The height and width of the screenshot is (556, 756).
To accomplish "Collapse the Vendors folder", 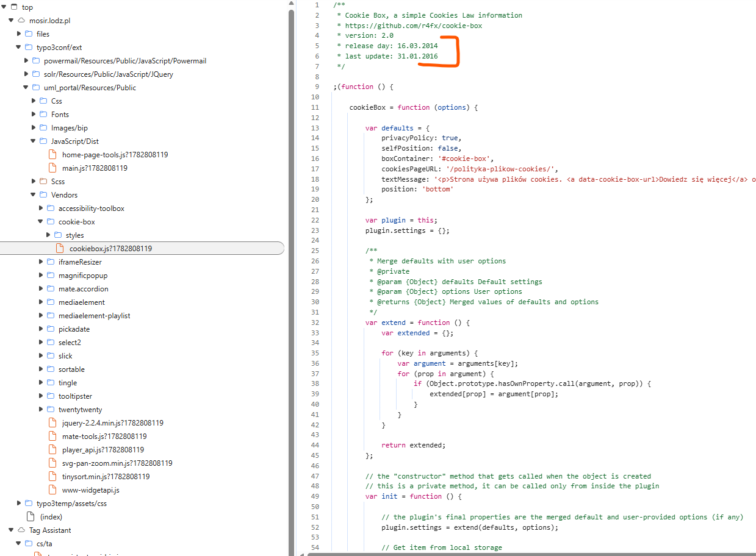I will [34, 194].
